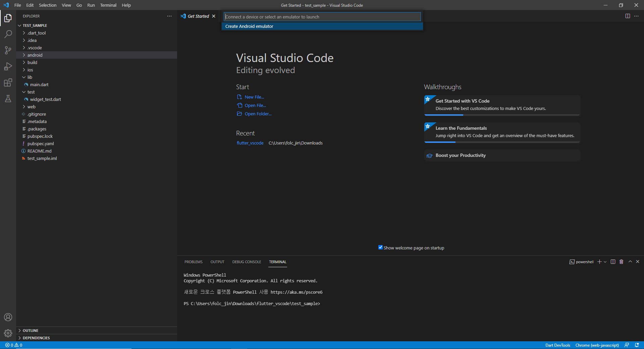Open the Extensions view icon
Viewport: 644px width, 349px height.
click(x=8, y=82)
